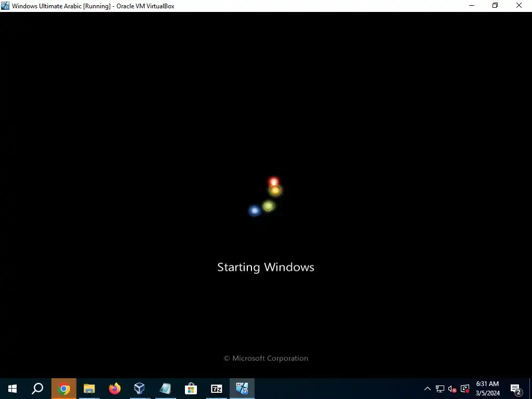
Task: Open 7-Zip from the taskbar
Action: point(216,389)
